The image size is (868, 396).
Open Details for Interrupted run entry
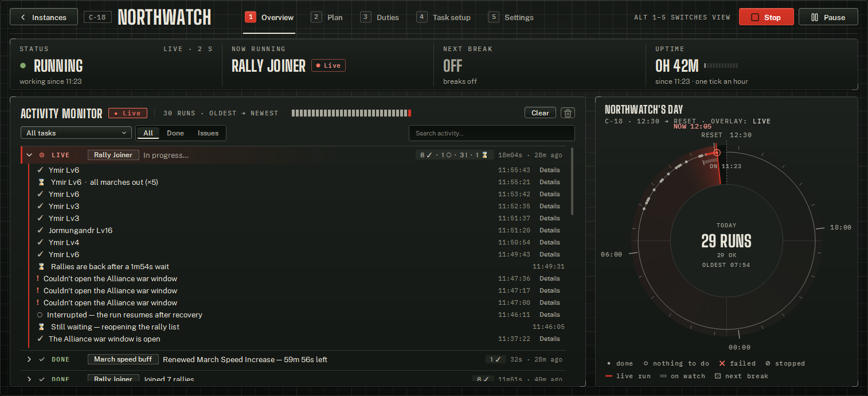(549, 315)
